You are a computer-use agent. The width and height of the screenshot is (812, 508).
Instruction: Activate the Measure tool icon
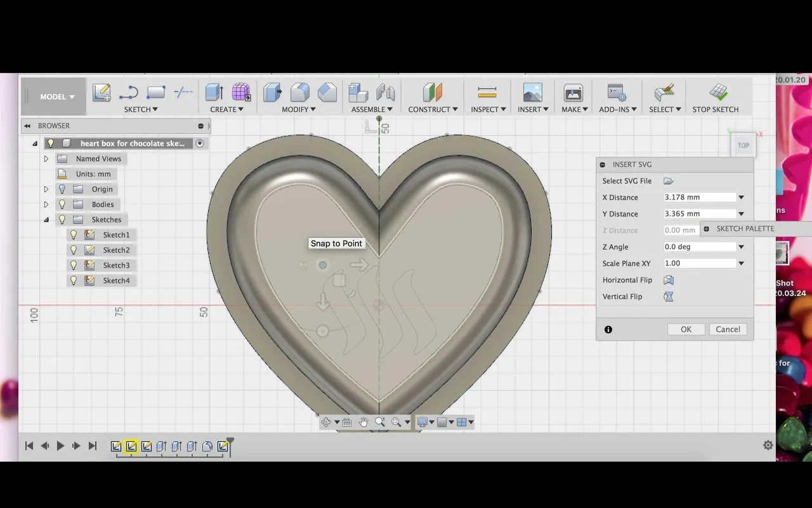(487, 93)
